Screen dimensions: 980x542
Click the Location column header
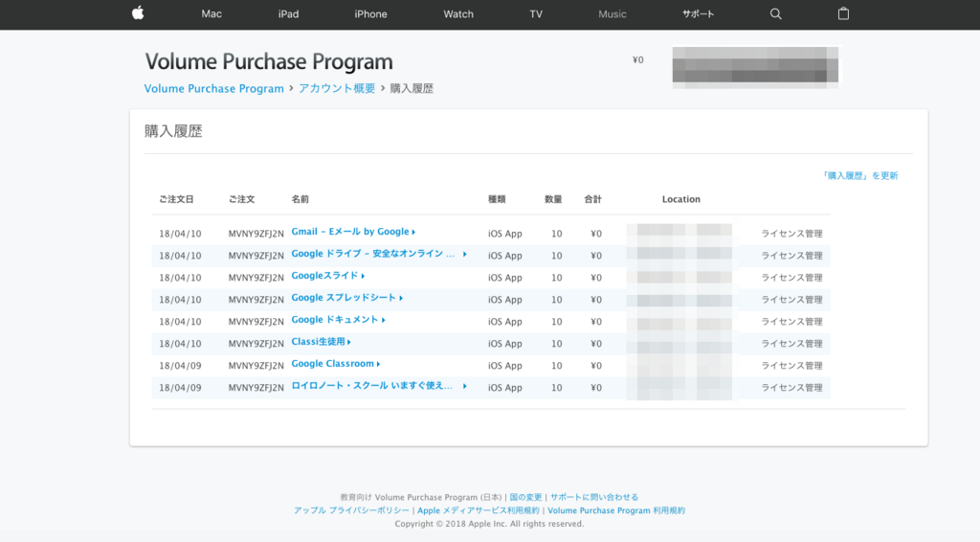[x=681, y=199]
